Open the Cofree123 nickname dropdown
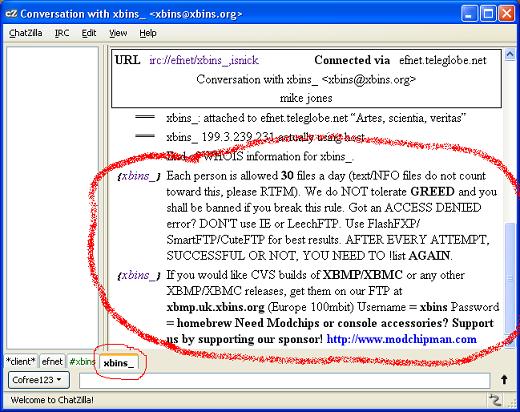520x412 pixels. point(38,380)
